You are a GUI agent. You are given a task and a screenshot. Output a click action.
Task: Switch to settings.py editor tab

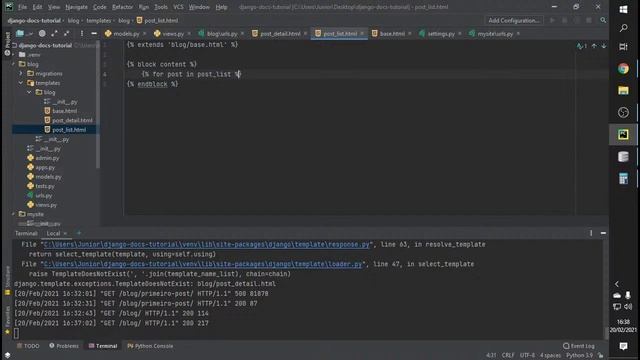[x=441, y=34]
